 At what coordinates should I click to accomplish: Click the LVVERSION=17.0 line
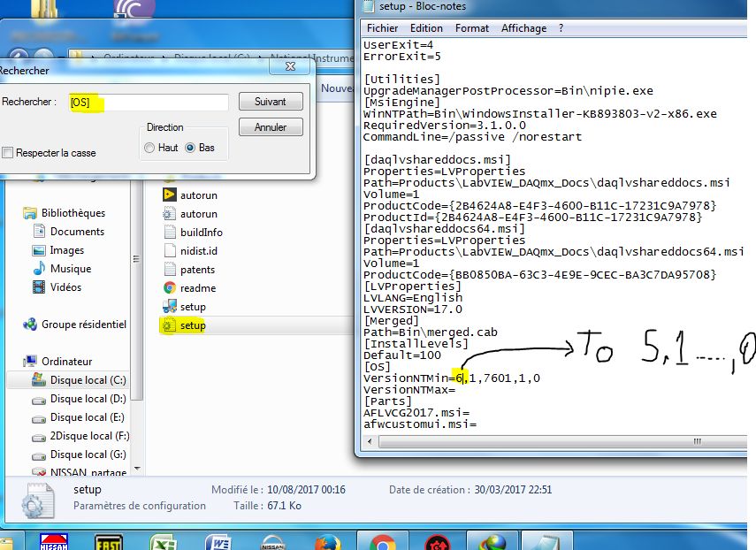(x=413, y=309)
